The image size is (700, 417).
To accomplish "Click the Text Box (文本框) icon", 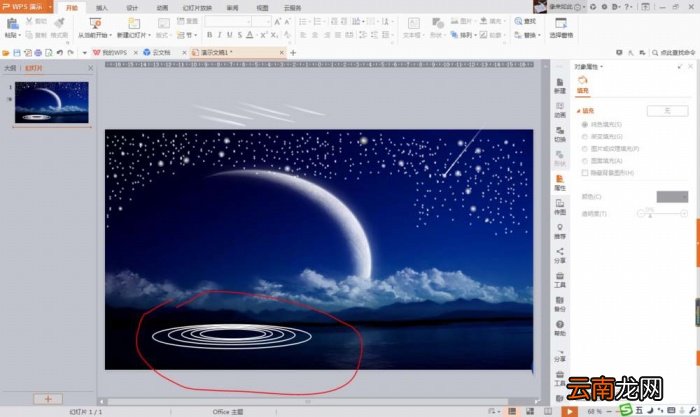I will [414, 23].
